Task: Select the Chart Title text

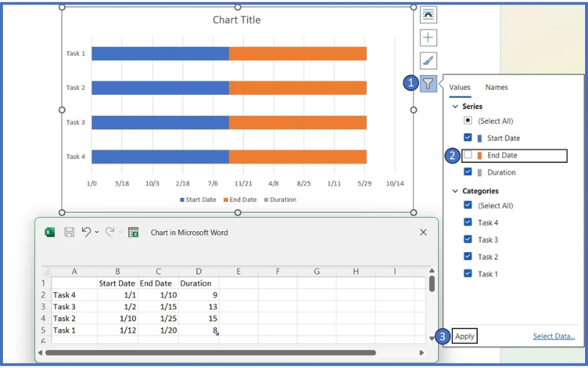Action: tap(237, 20)
